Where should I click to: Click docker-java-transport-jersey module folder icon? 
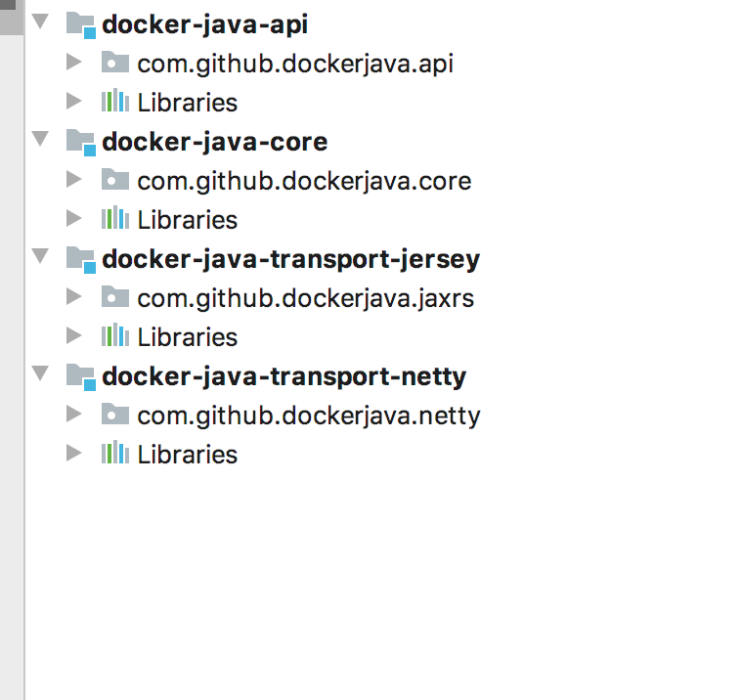coord(81,260)
